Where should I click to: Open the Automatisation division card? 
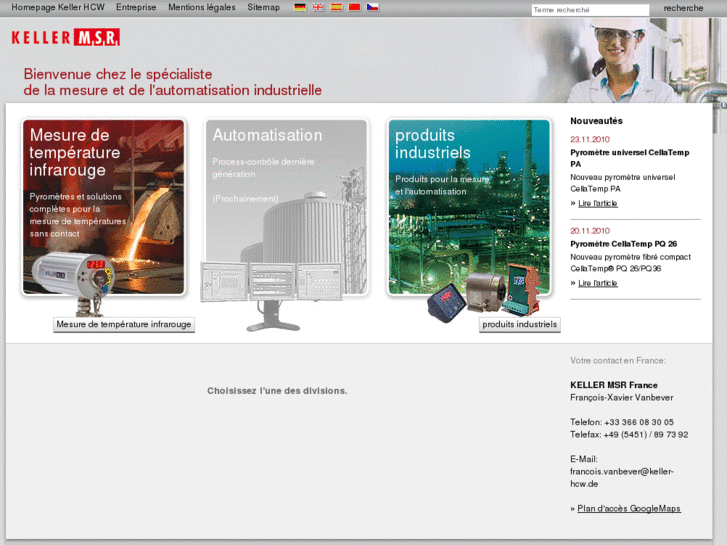[286, 207]
